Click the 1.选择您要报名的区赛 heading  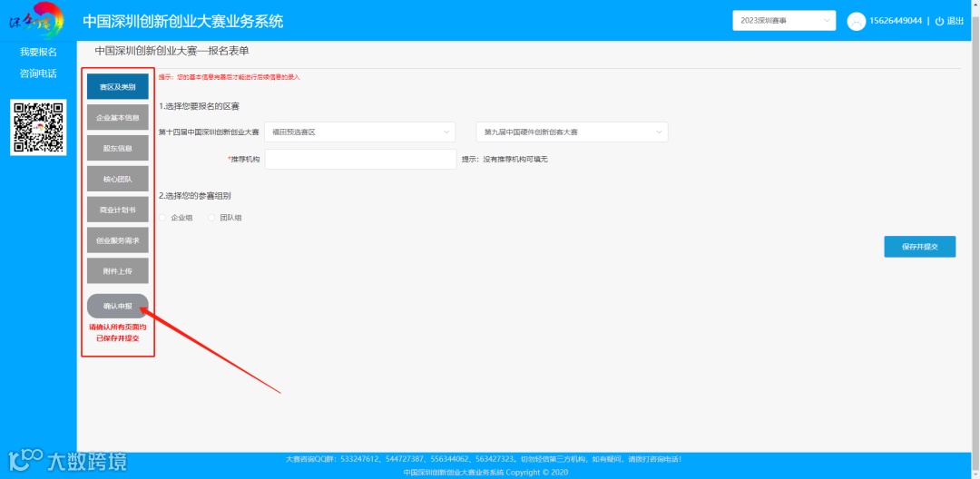[x=199, y=107]
